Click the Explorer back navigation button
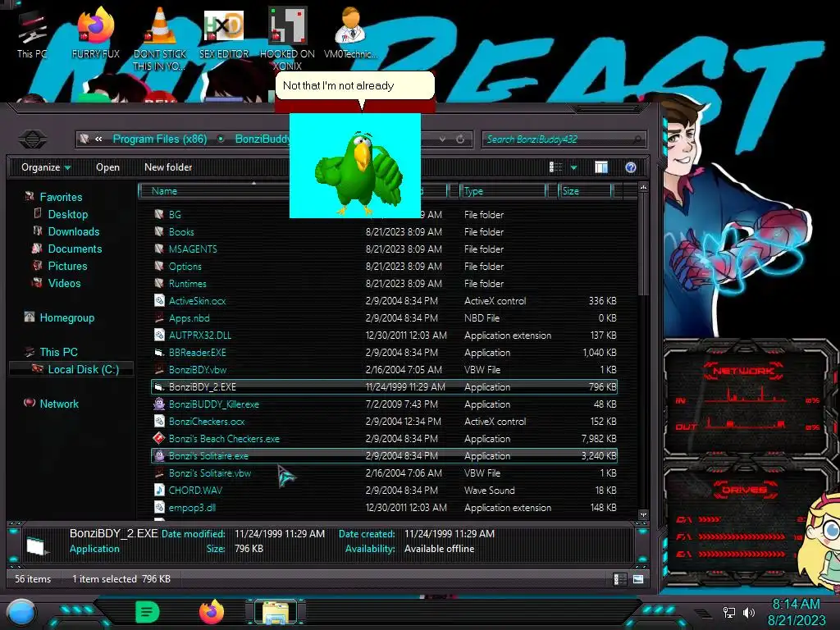 (x=33, y=139)
